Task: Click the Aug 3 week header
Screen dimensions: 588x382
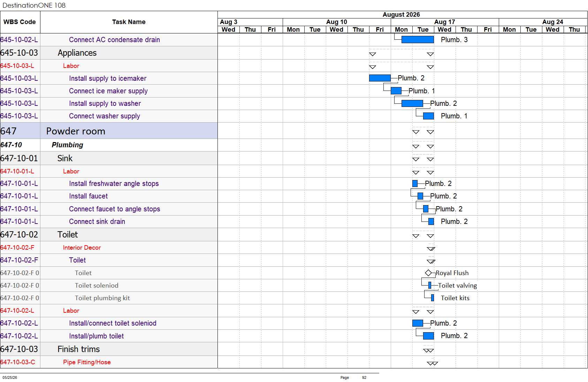Action: coord(250,22)
